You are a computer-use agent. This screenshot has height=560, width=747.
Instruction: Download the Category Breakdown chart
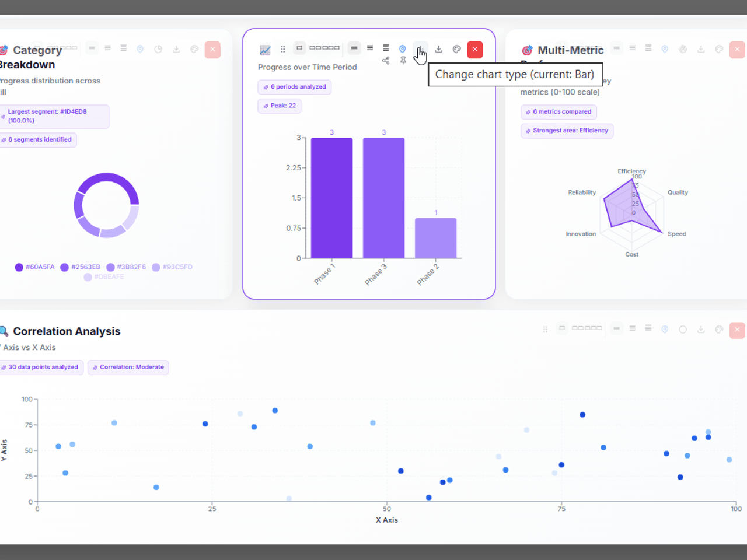tap(176, 49)
